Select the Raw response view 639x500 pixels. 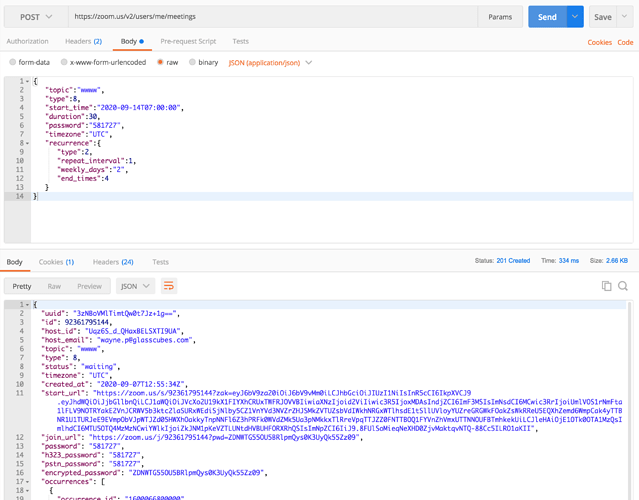(x=54, y=286)
